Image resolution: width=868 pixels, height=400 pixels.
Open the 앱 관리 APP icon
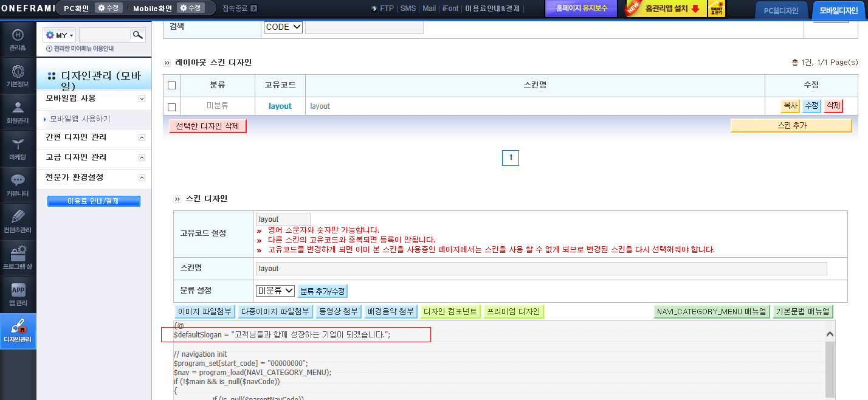(18, 295)
